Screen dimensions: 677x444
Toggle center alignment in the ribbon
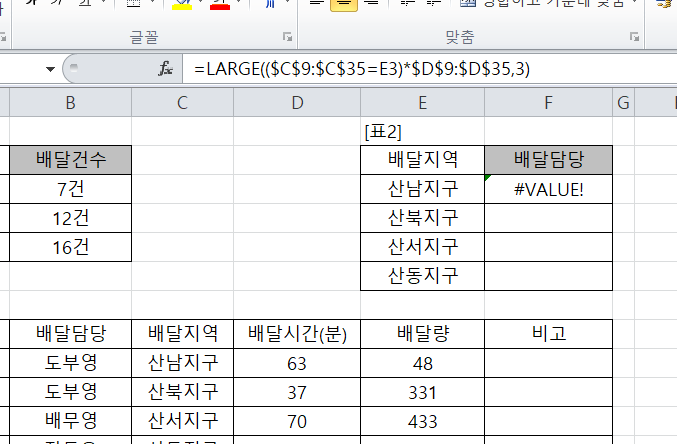click(344, 4)
